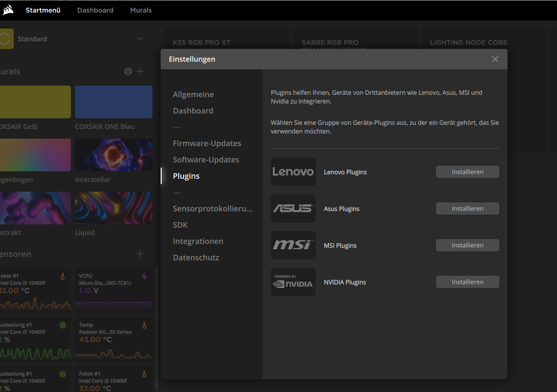Open Allgemeine settings section

point(193,94)
